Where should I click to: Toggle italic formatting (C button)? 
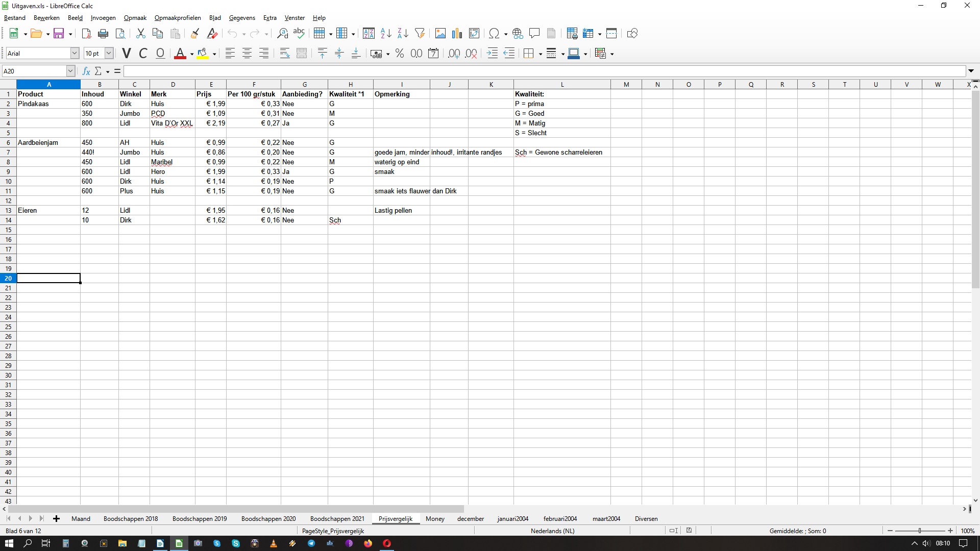coord(143,54)
